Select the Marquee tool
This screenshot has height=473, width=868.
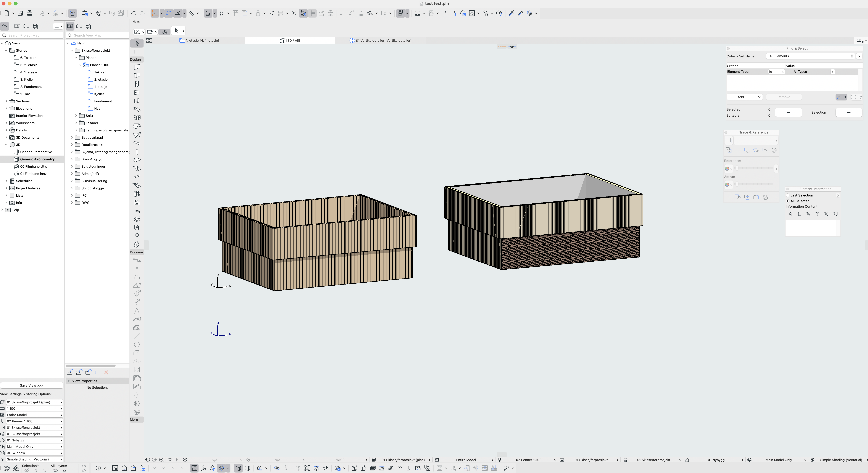137,52
